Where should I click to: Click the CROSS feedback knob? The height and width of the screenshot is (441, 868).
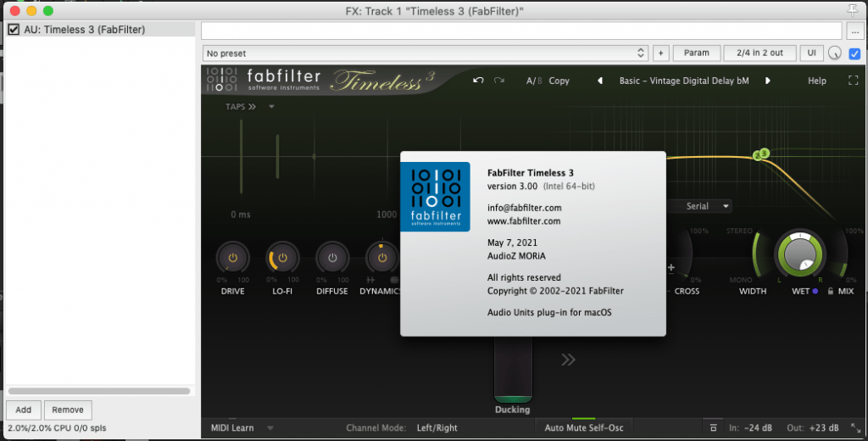click(x=684, y=254)
